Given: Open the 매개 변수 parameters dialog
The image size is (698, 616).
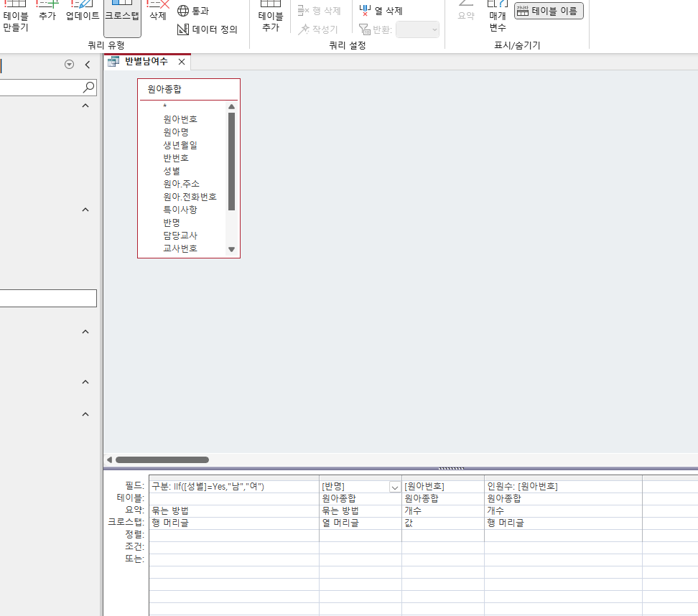Looking at the screenshot, I should [x=497, y=17].
